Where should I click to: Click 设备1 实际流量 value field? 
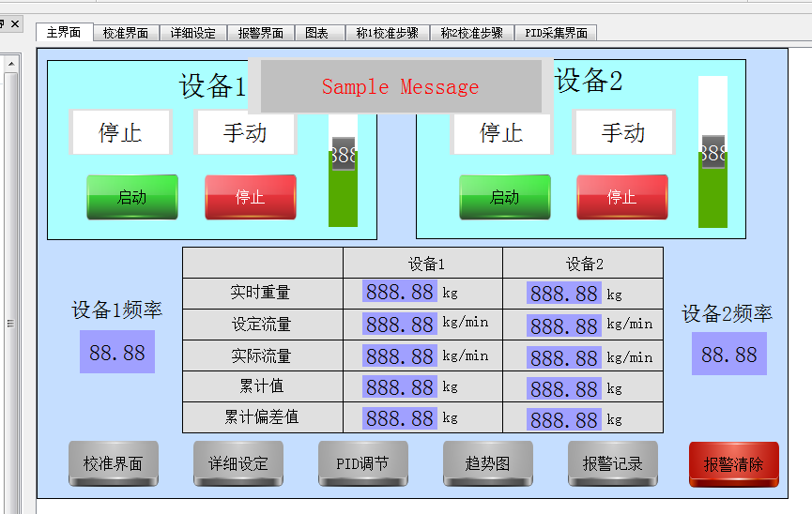point(400,355)
